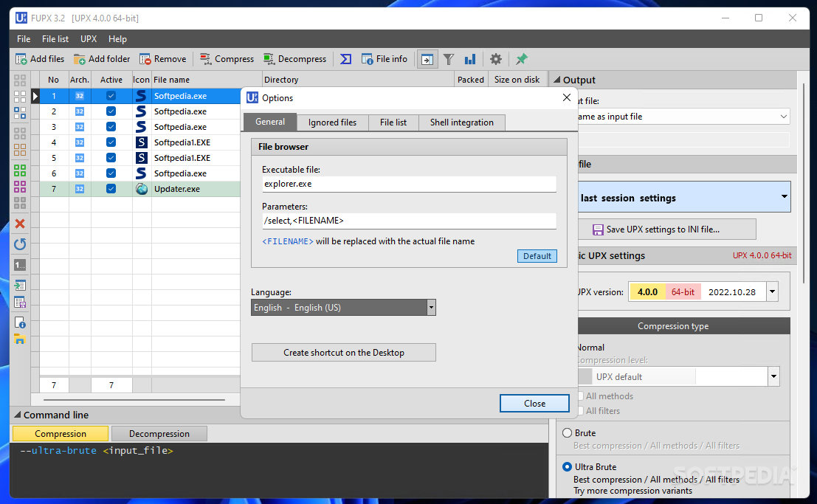Open the File list menu
Screen dimensions: 817x504
(55, 39)
